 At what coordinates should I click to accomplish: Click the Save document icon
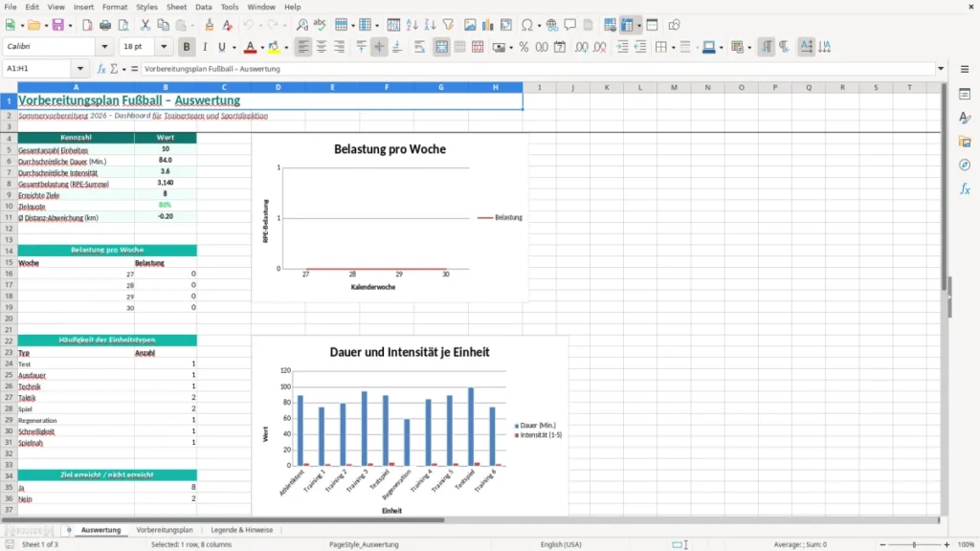pos(58,25)
